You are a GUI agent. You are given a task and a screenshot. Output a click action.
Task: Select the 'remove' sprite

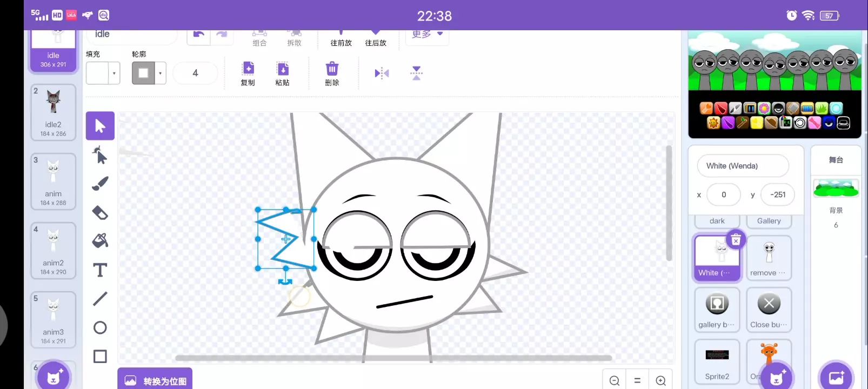[769, 258]
